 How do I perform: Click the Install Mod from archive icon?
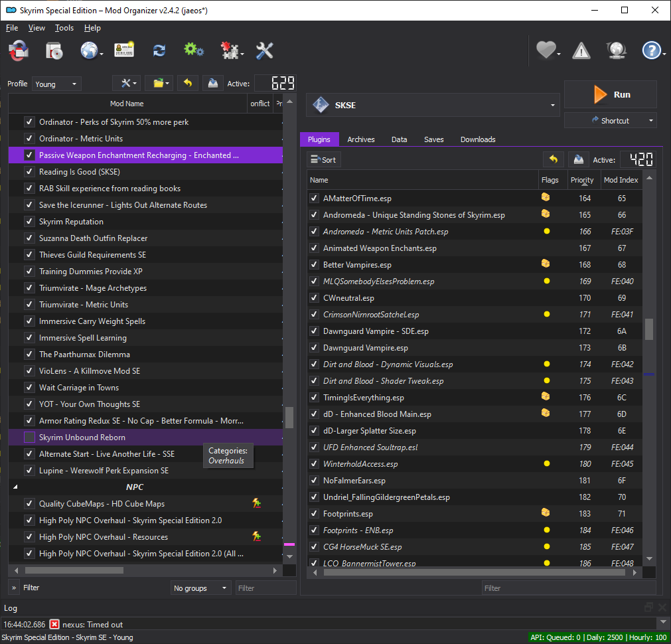click(x=54, y=50)
